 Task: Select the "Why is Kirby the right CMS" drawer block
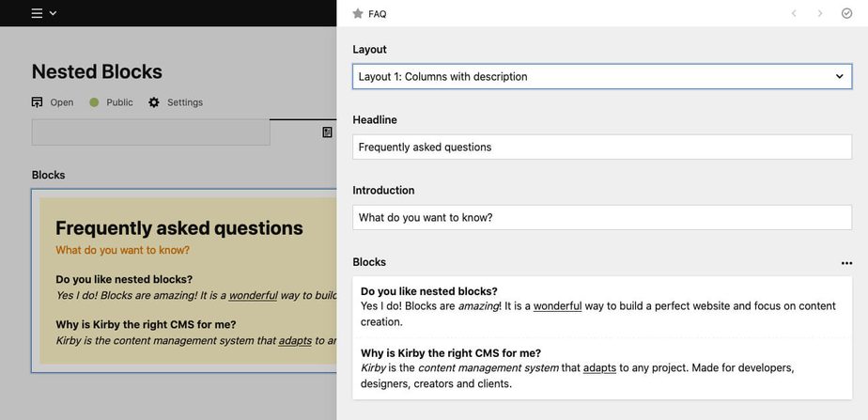601,368
